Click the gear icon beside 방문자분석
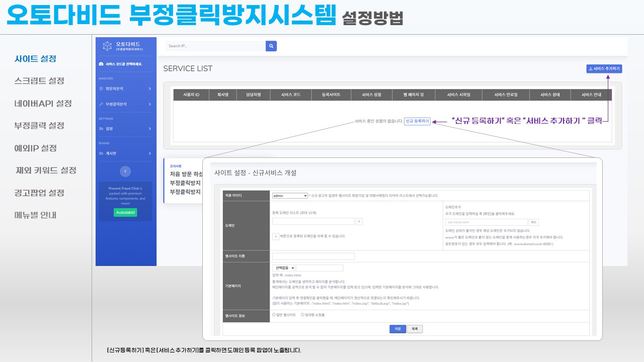Viewport: 644px width, 362px height. point(101,88)
